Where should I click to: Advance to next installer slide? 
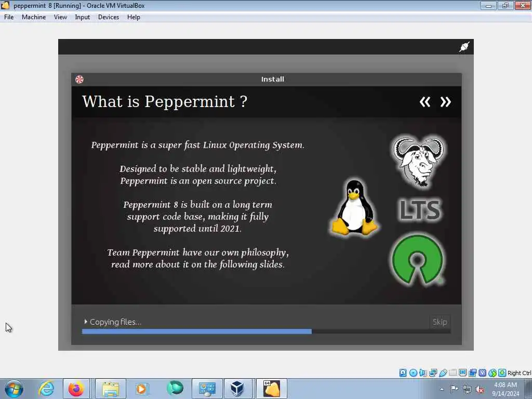coord(445,102)
